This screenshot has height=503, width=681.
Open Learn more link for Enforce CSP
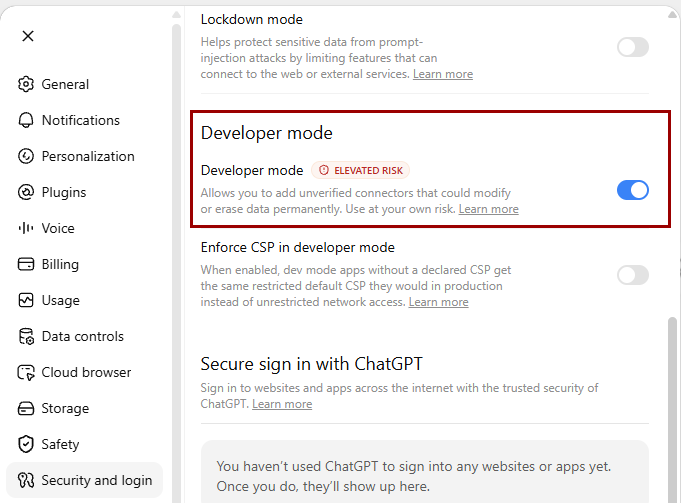click(x=438, y=302)
